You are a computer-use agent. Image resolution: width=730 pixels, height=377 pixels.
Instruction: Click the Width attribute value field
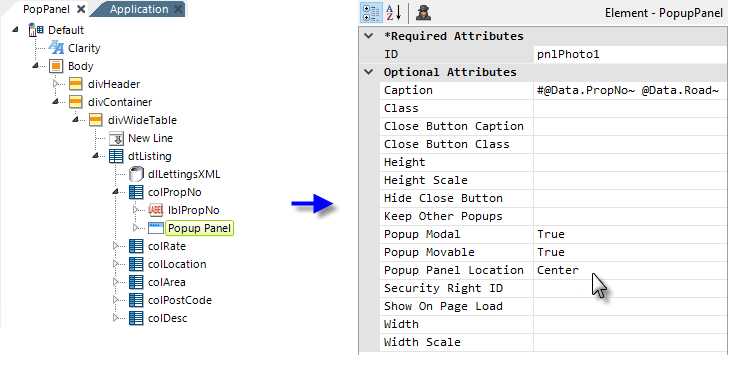[x=630, y=324]
